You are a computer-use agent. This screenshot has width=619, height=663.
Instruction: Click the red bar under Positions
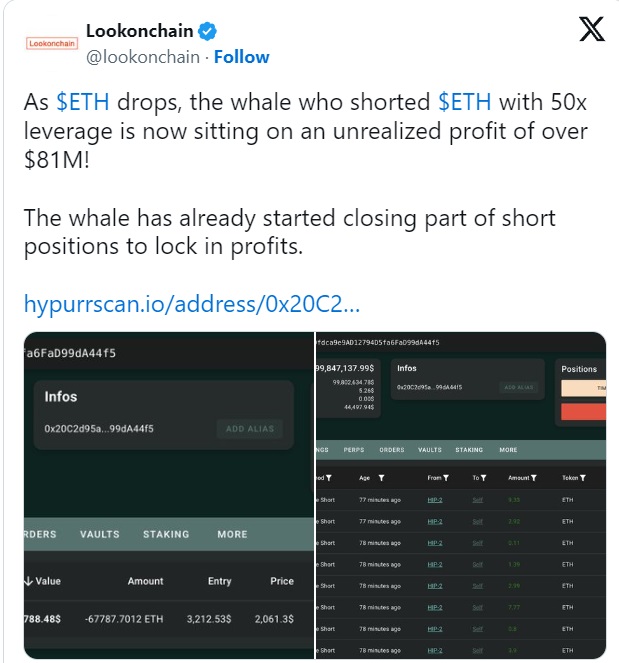583,411
